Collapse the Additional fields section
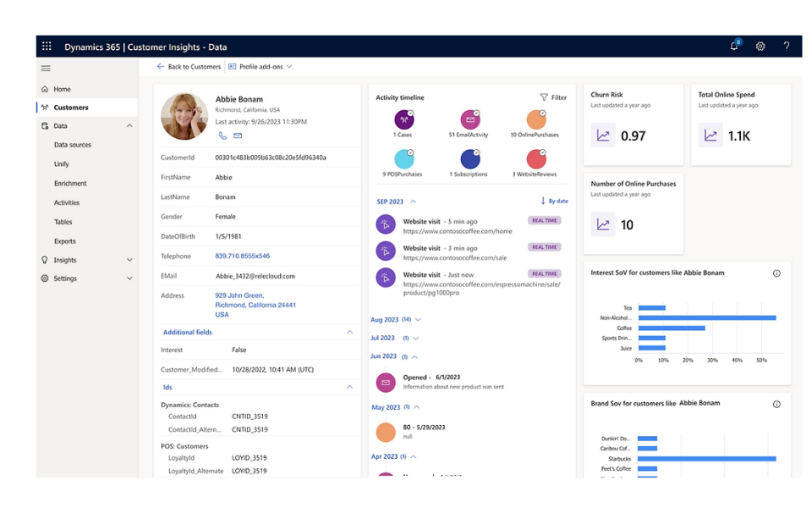The height and width of the screenshot is (508, 812). 349,332
